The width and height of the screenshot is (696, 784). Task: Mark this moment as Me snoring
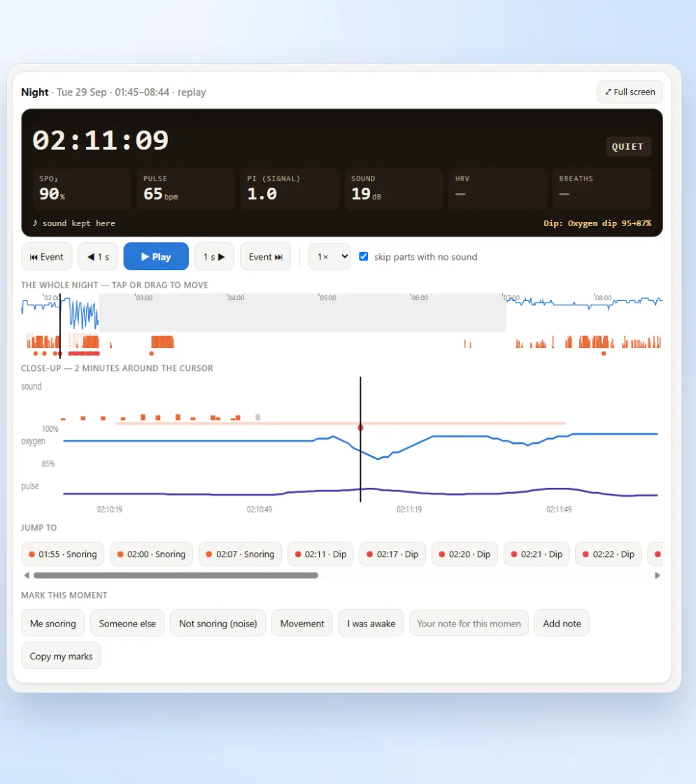53,624
